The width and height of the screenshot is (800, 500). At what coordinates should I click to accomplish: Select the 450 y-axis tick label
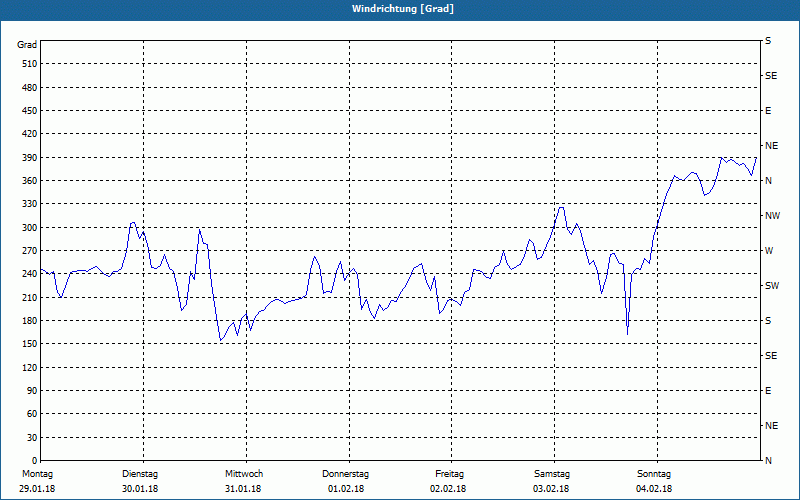pos(30,111)
